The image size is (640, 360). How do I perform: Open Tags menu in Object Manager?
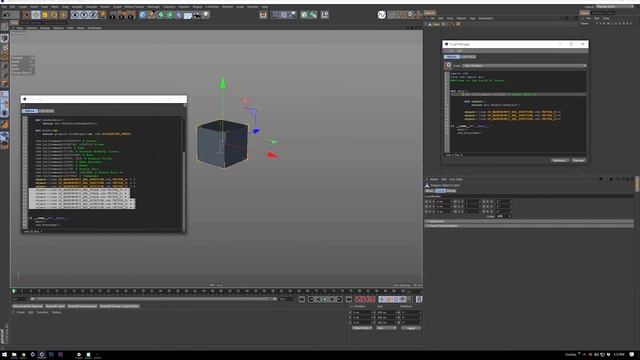(x=472, y=18)
